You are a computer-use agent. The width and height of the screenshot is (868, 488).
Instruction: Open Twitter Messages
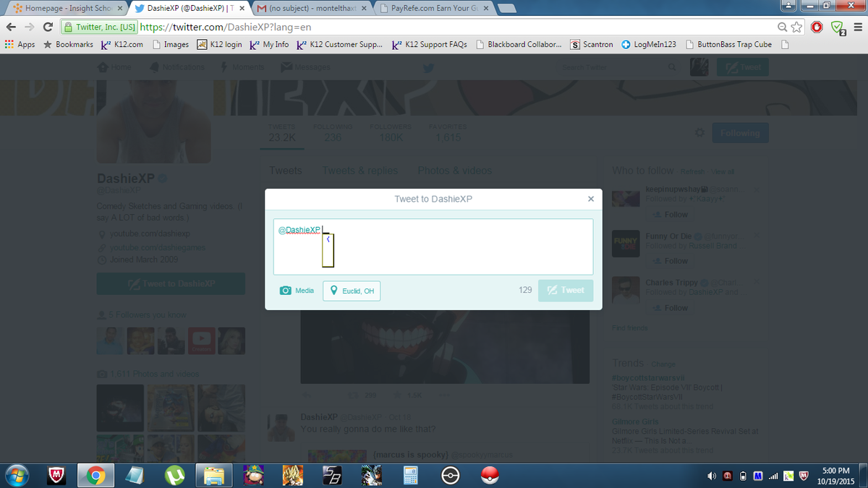point(306,67)
